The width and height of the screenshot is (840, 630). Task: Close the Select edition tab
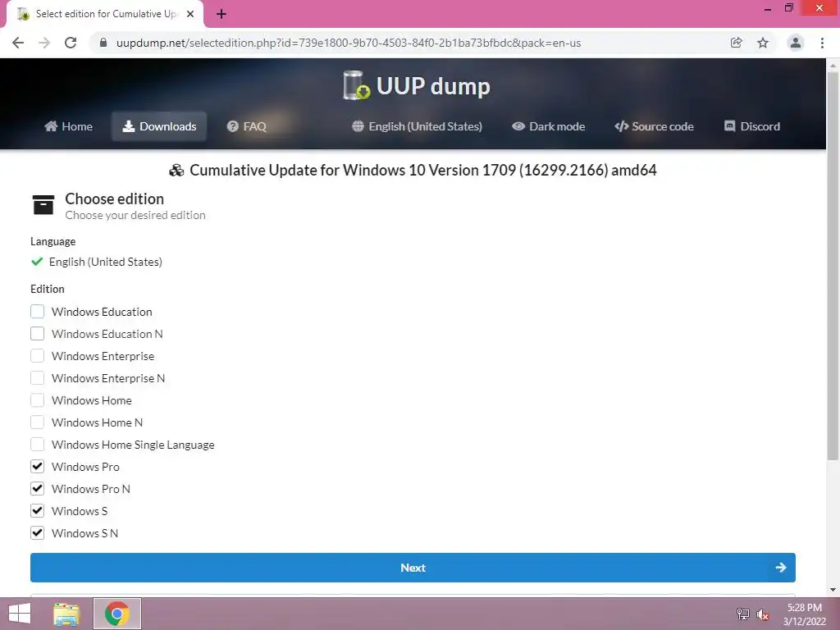coord(190,14)
